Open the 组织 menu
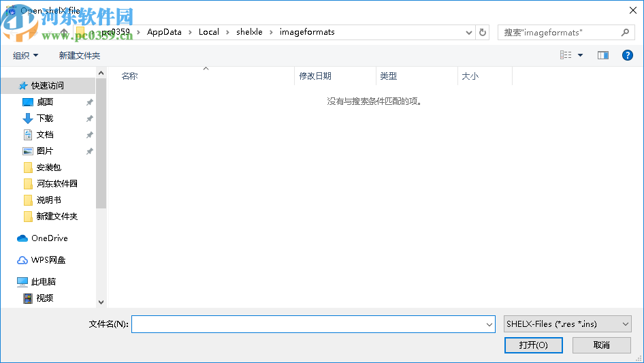The image size is (644, 363). click(x=25, y=55)
